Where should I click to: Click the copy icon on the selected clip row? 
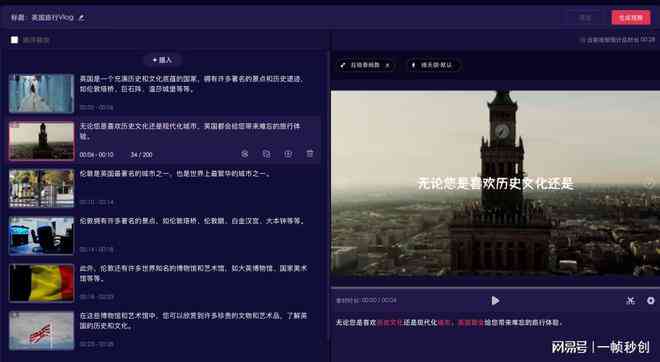(x=266, y=154)
